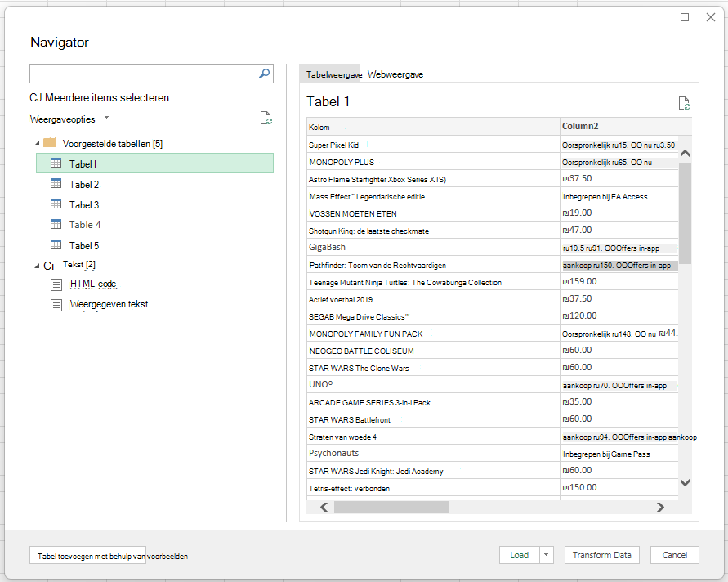The height and width of the screenshot is (582, 728).
Task: Click the horizontal scrollbar thumb
Action: point(391,508)
